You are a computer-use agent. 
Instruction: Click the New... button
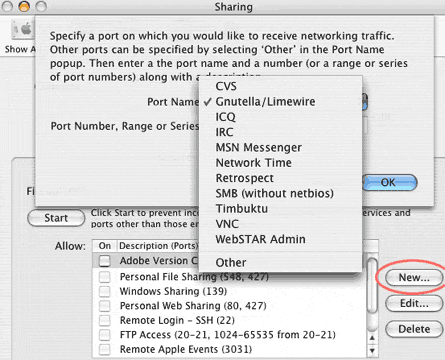pyautogui.click(x=414, y=277)
